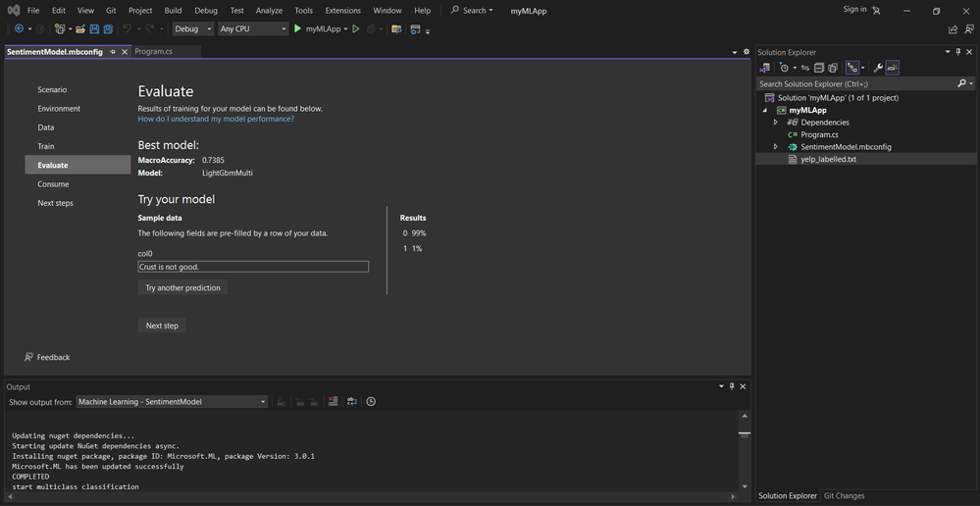
Task: Toggle pin on SentimentModel.mbconfig tab
Action: 113,52
